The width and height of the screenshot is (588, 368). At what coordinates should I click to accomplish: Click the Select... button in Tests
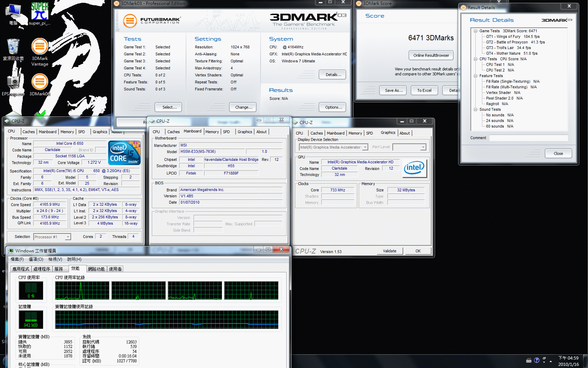(x=168, y=107)
